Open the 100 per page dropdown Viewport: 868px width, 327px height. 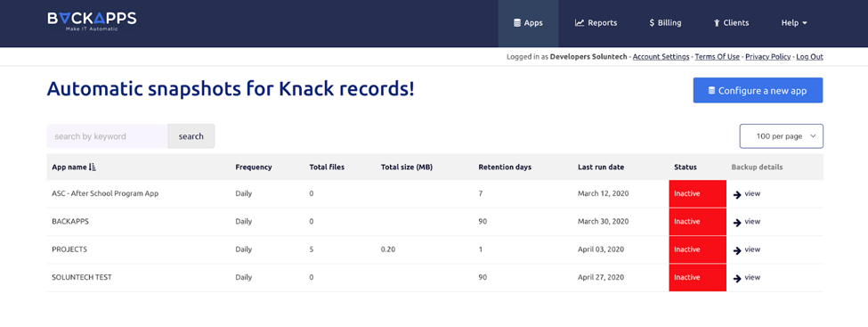point(781,136)
